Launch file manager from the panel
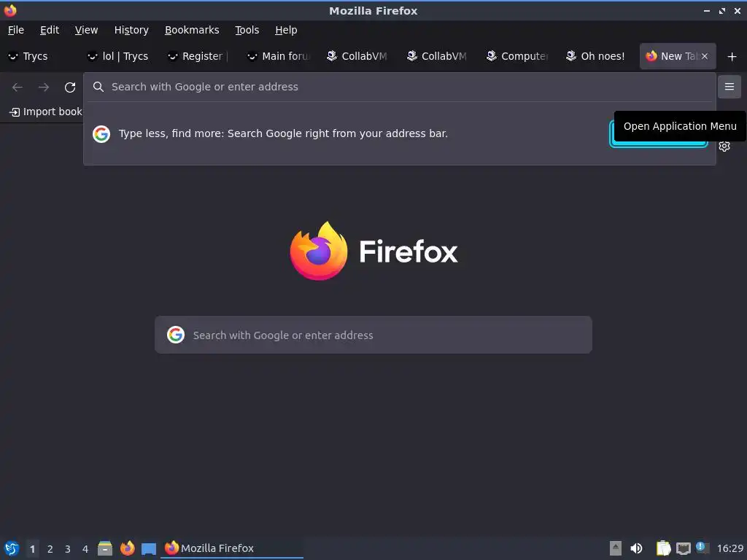This screenshot has width=747, height=560. 105,548
